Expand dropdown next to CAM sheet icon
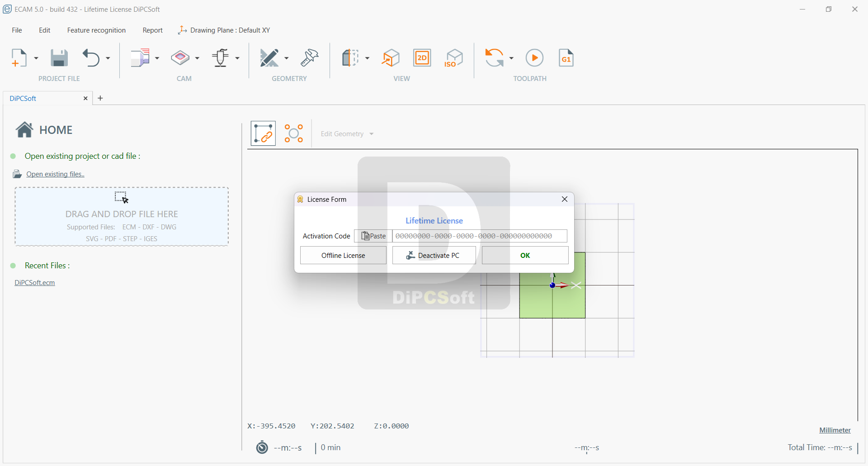 click(157, 58)
